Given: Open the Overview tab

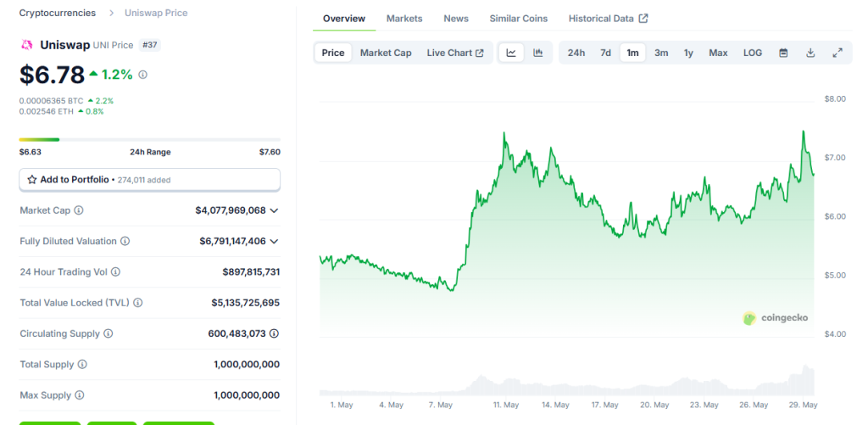Looking at the screenshot, I should (344, 19).
